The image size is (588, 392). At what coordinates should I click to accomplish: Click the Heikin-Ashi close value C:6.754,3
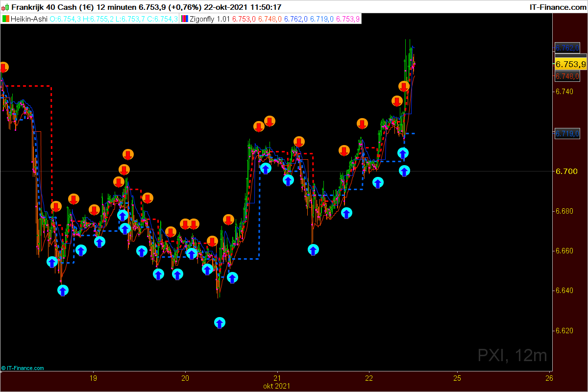click(x=162, y=19)
